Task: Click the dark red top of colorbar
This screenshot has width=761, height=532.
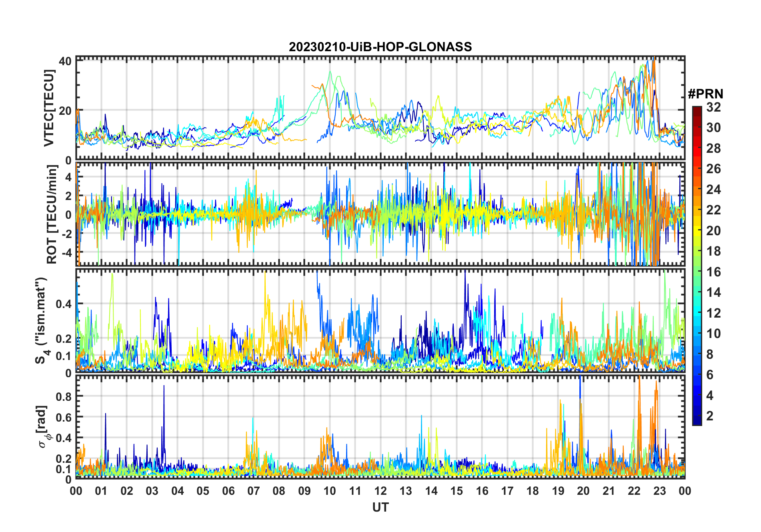Action: 697,111
